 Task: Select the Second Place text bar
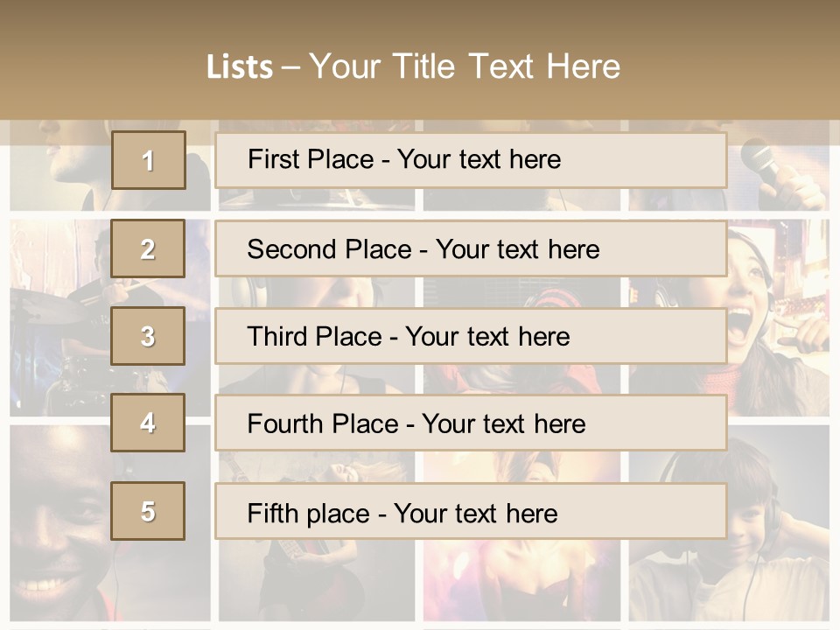tap(471, 248)
